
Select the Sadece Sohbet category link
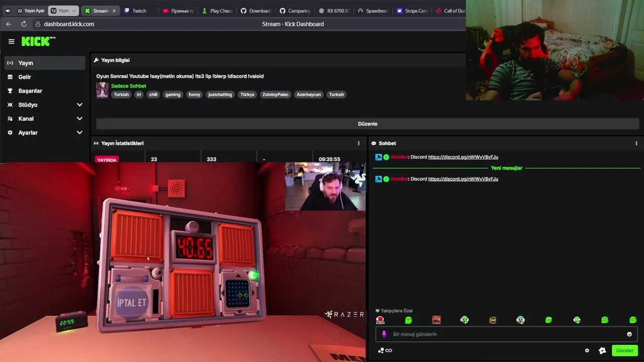click(x=128, y=86)
